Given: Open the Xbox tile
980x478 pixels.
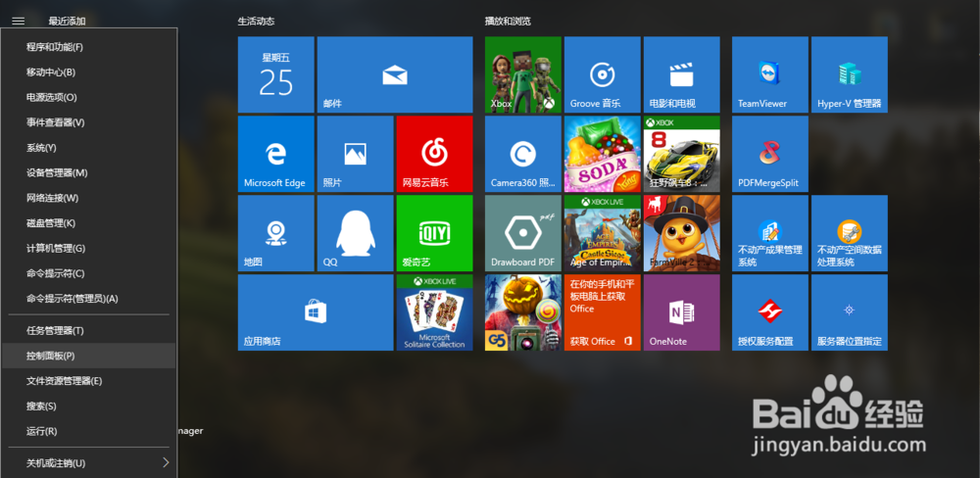Looking at the screenshot, I should pyautogui.click(x=523, y=74).
